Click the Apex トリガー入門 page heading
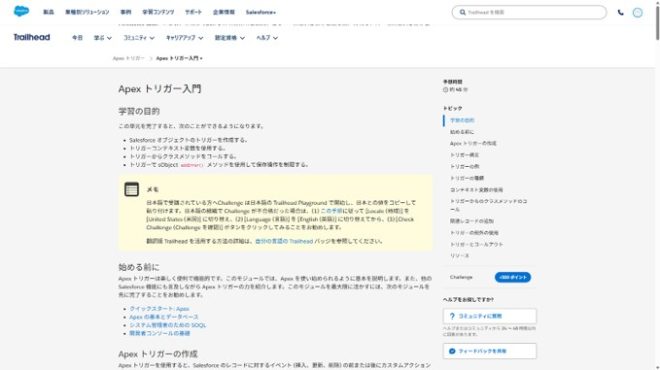The height and width of the screenshot is (370, 660). pyautogui.click(x=160, y=89)
